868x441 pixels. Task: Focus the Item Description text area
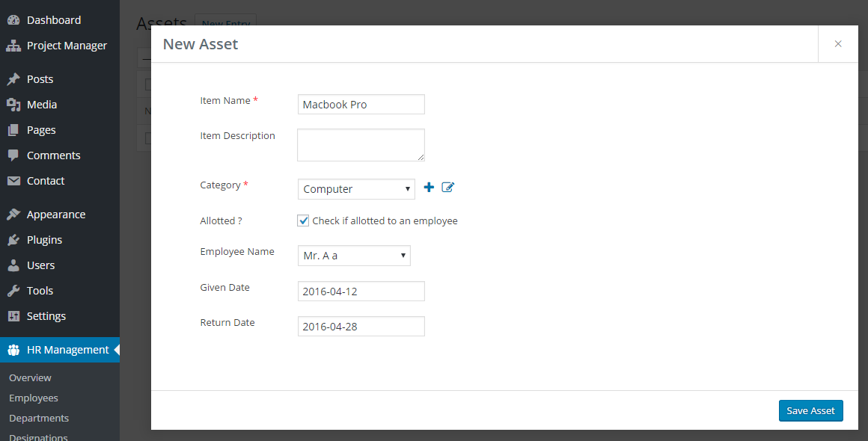pos(361,144)
